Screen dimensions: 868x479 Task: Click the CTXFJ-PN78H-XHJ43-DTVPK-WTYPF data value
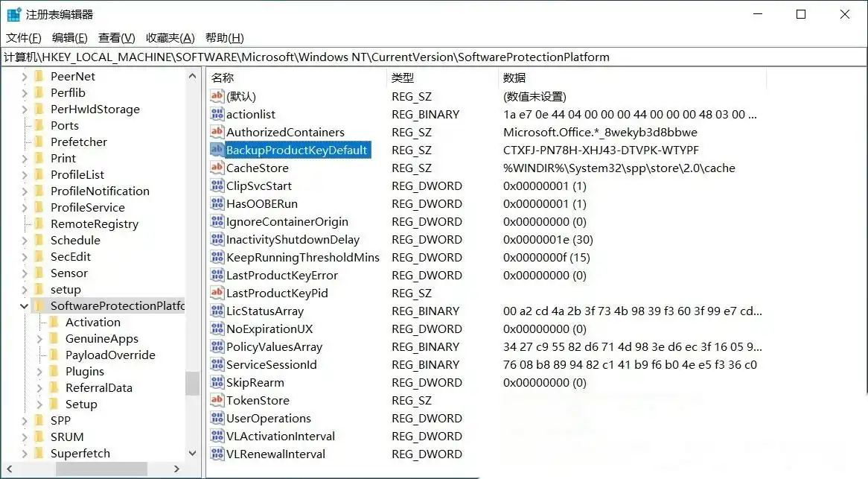pos(601,150)
